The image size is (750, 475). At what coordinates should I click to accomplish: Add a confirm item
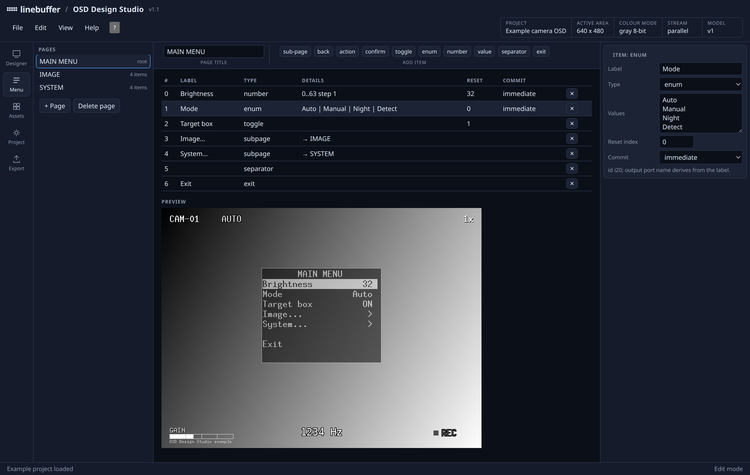(x=375, y=52)
